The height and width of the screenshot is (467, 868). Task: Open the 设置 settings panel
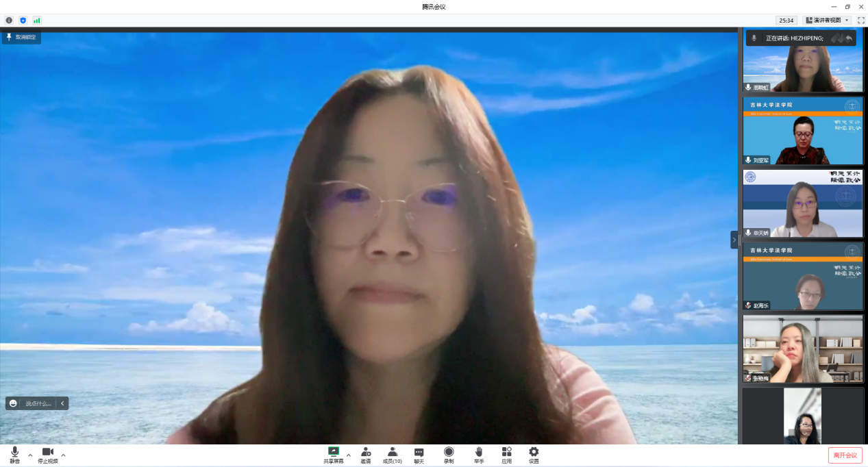[533, 453]
